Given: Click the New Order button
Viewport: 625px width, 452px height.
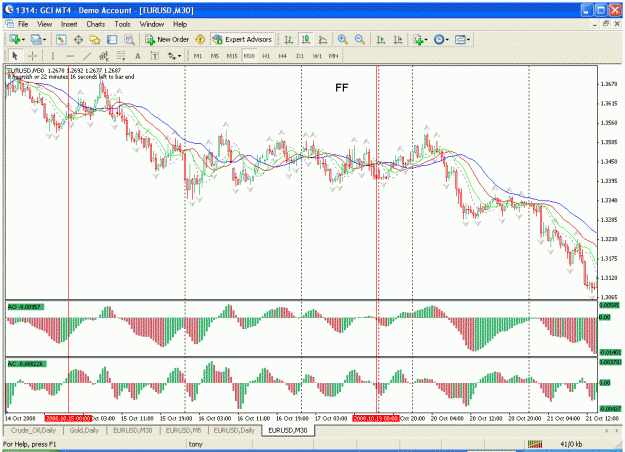Looking at the screenshot, I should [167, 39].
